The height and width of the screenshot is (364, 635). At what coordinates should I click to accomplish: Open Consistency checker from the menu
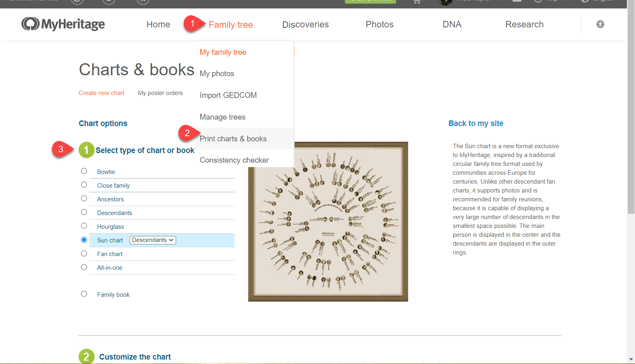tap(234, 160)
